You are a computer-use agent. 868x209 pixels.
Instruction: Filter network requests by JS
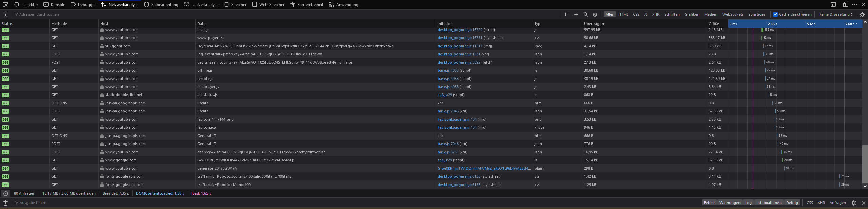[x=646, y=14]
